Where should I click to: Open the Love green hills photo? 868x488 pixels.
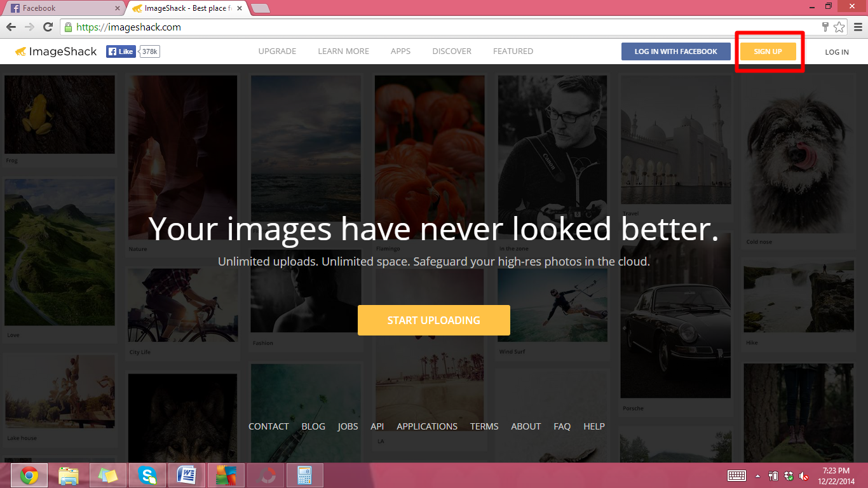pyautogui.click(x=60, y=252)
